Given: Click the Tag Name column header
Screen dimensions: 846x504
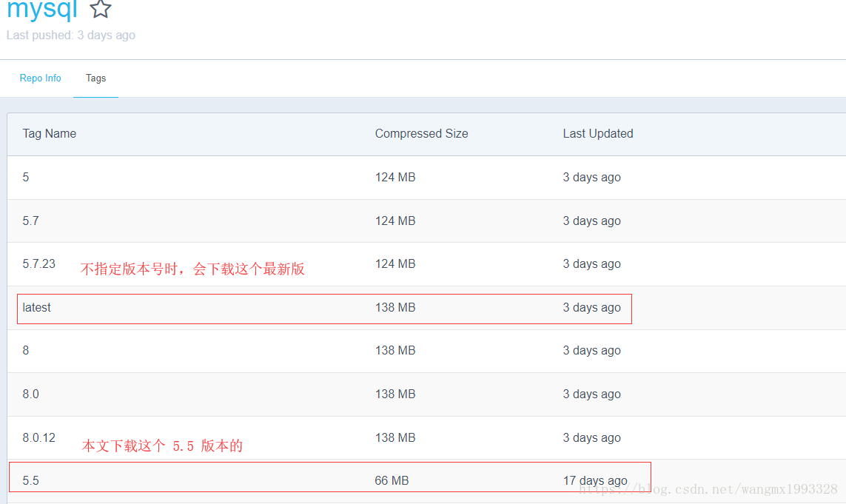Looking at the screenshot, I should point(49,134).
